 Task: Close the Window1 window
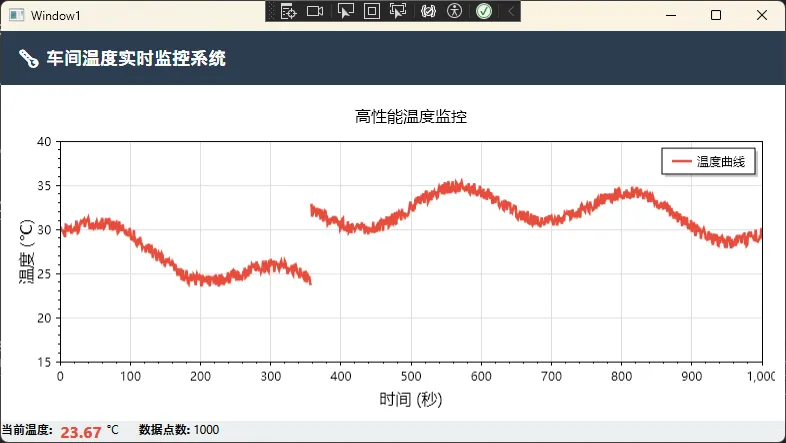coord(762,15)
